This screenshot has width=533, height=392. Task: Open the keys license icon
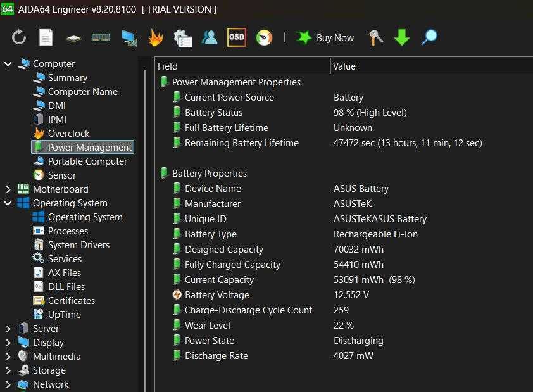(x=375, y=37)
